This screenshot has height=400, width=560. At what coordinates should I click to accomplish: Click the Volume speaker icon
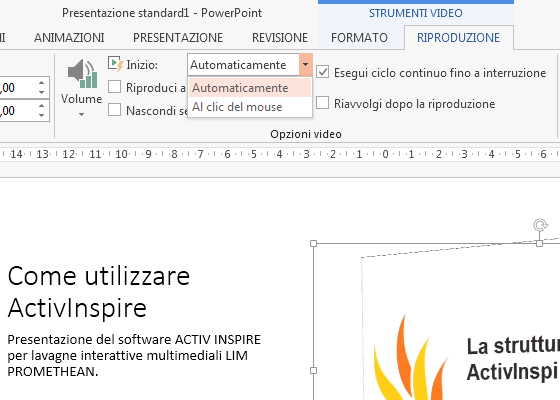(82, 74)
